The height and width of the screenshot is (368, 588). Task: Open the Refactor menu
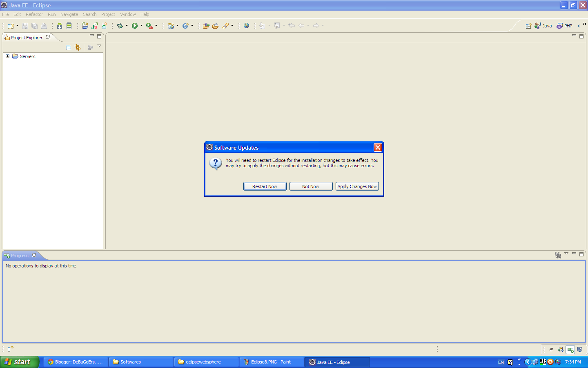coord(34,14)
